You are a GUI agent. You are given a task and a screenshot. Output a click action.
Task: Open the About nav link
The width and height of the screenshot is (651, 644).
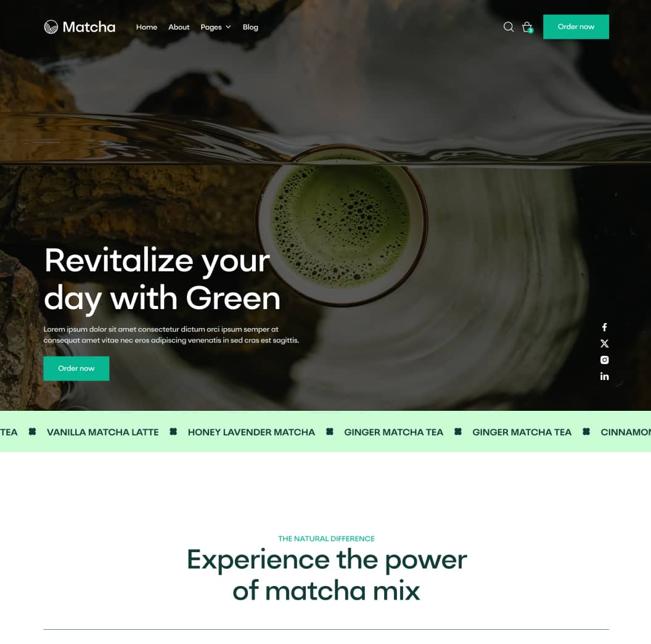coord(179,27)
